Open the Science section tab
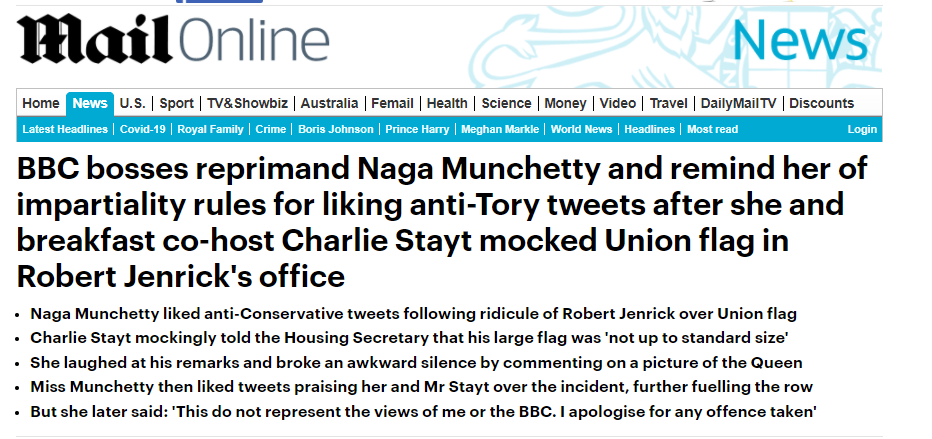Image resolution: width=932 pixels, height=439 pixels. (506, 103)
